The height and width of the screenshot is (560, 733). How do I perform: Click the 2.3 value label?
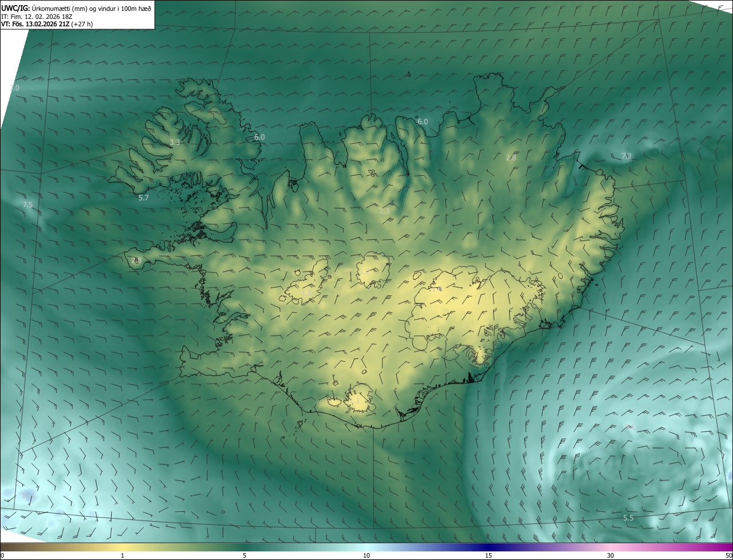coord(384,211)
